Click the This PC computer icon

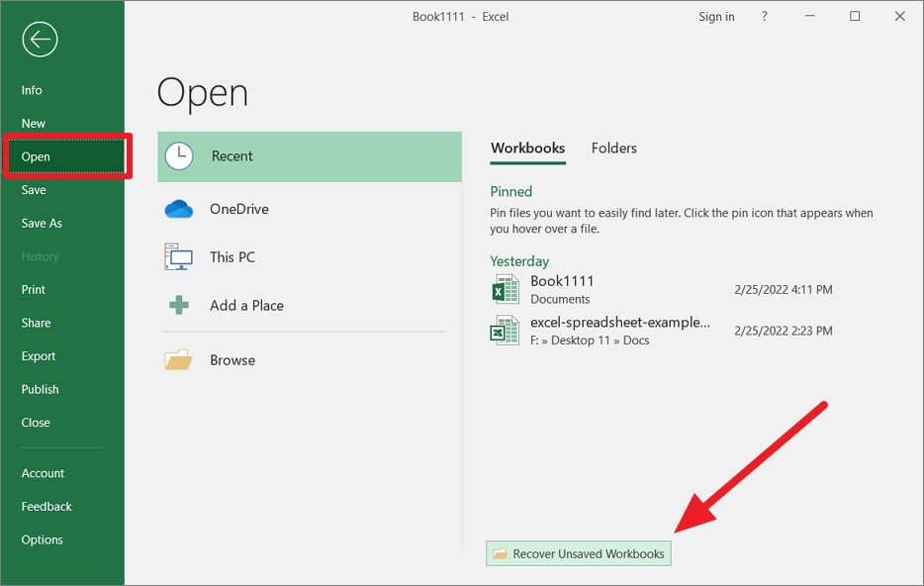(178, 257)
